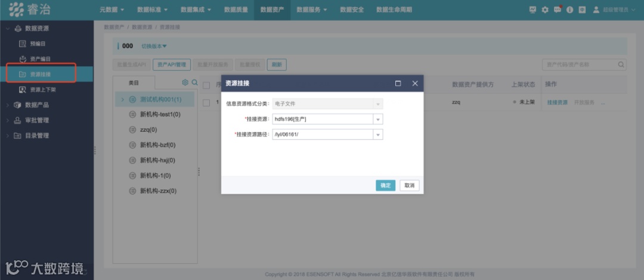Image resolution: width=644 pixels, height=280 pixels.
Task: Click the 数据资源 sidebar group icon
Action: pyautogui.click(x=18, y=29)
